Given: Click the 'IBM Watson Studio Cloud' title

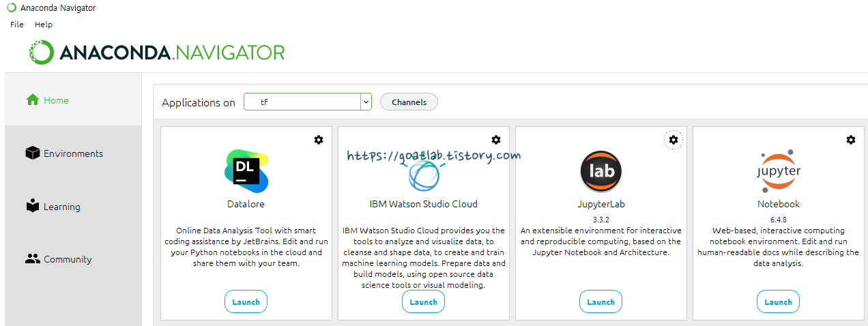Looking at the screenshot, I should point(424,204).
